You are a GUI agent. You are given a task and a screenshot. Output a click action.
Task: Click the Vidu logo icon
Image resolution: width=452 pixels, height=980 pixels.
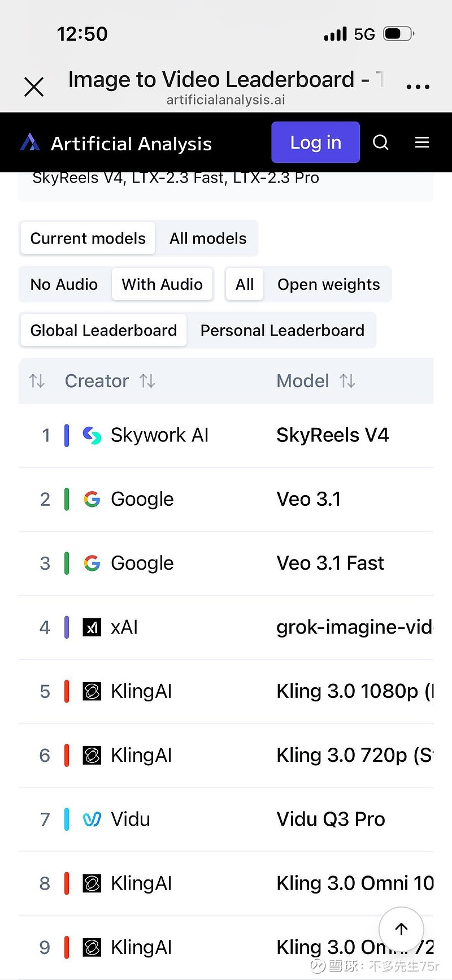click(x=92, y=819)
